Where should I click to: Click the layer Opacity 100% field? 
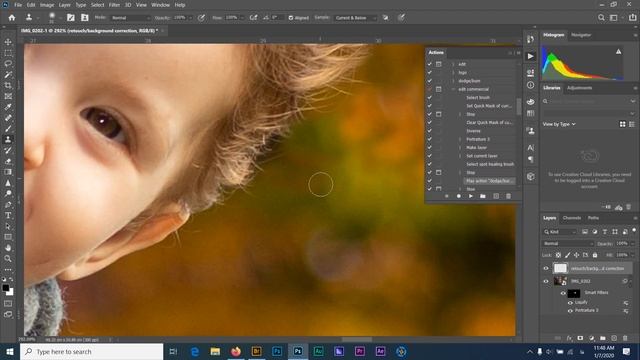(622, 244)
